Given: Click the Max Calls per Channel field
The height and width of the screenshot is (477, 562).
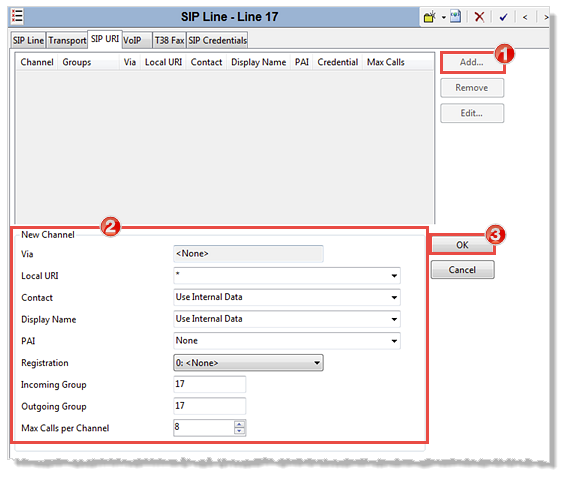Looking at the screenshot, I should pos(204,428).
